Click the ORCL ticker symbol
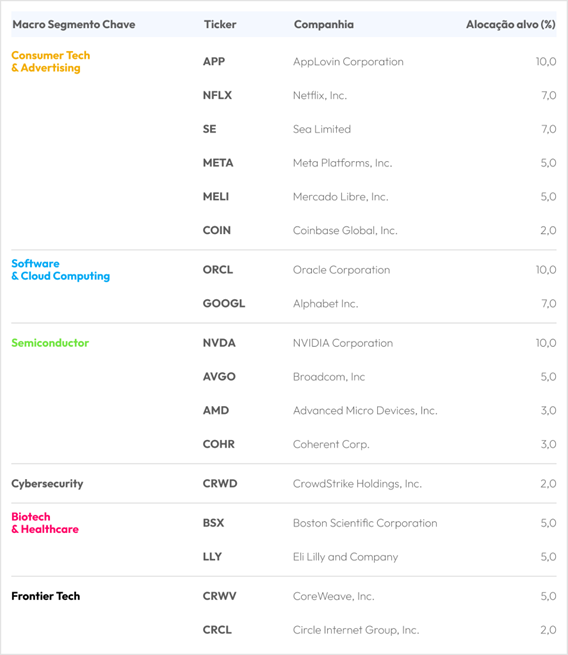 [x=218, y=270]
